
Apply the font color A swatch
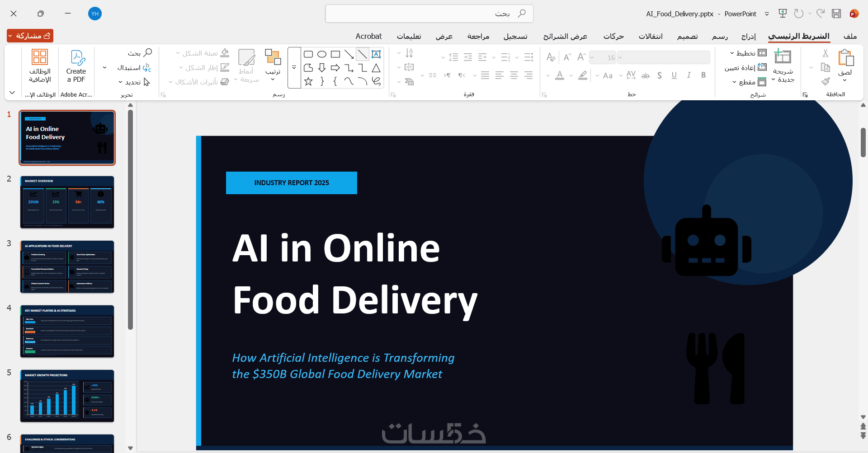[x=560, y=75]
